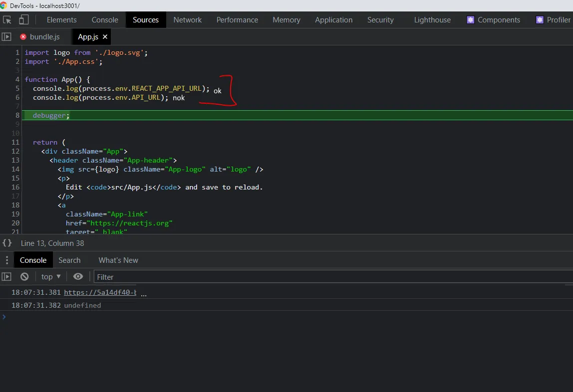The width and height of the screenshot is (573, 392).
Task: Set breakpoint on line 5 gutter number
Action: pos(17,88)
